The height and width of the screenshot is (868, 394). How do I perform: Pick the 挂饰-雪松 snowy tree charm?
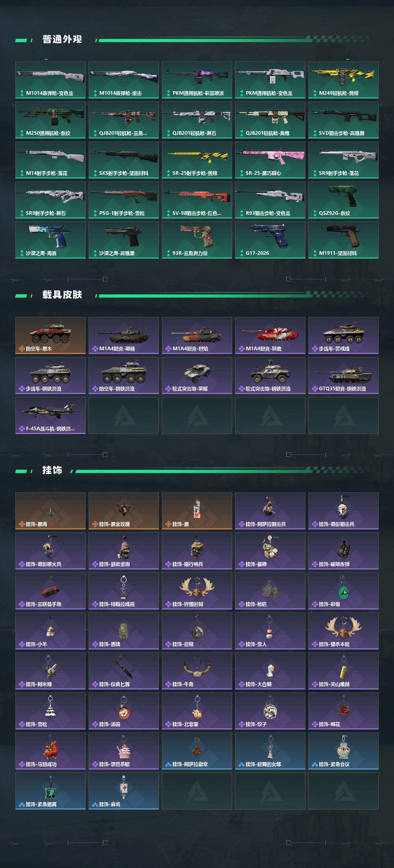(50, 711)
